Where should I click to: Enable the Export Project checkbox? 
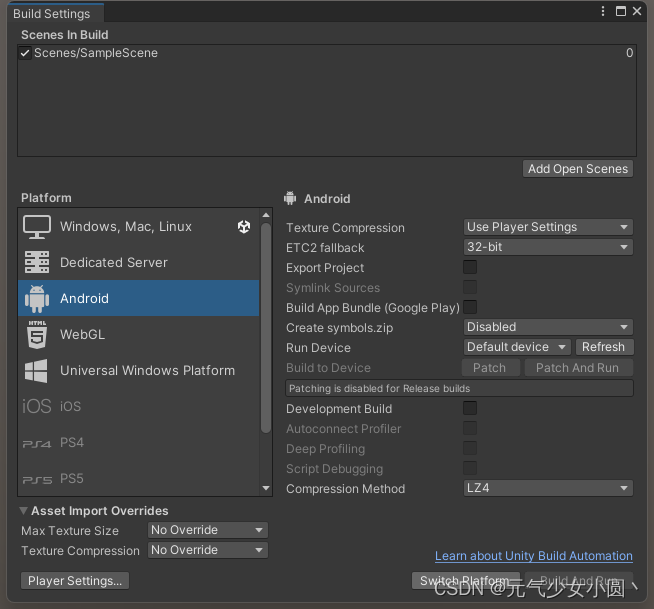(x=470, y=267)
